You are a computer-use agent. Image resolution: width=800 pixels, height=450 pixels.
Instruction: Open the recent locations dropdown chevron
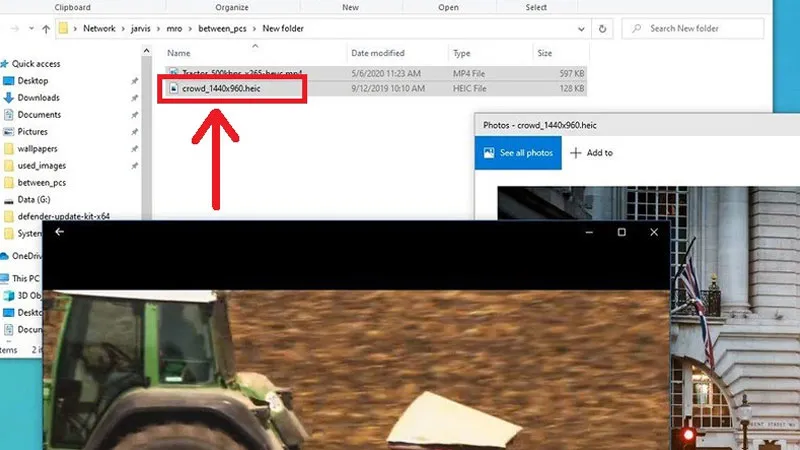[31, 29]
